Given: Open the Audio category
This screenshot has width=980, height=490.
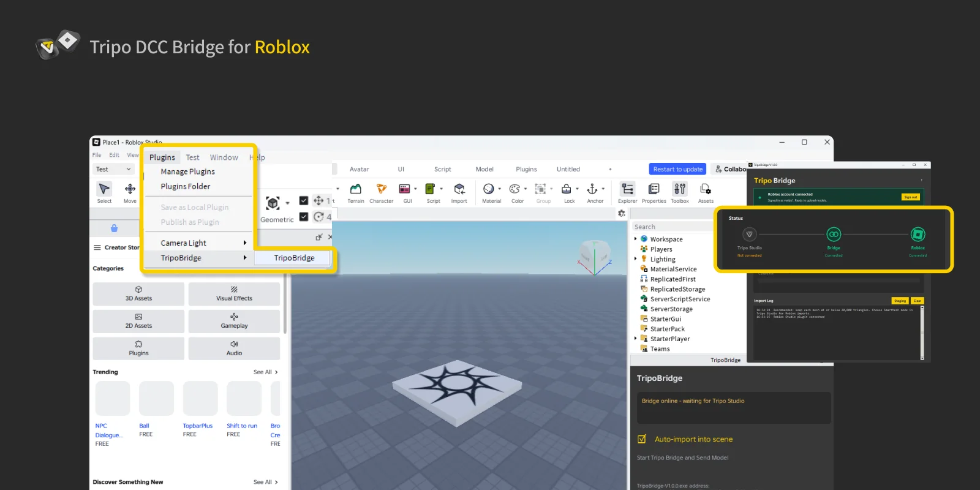Looking at the screenshot, I should tap(234, 349).
